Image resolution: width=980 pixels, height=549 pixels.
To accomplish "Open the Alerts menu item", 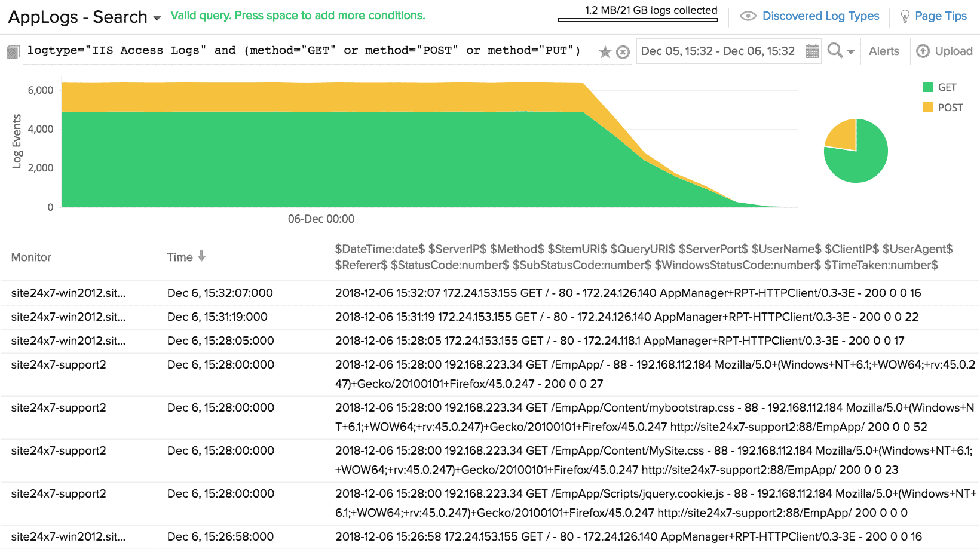I will [x=884, y=51].
